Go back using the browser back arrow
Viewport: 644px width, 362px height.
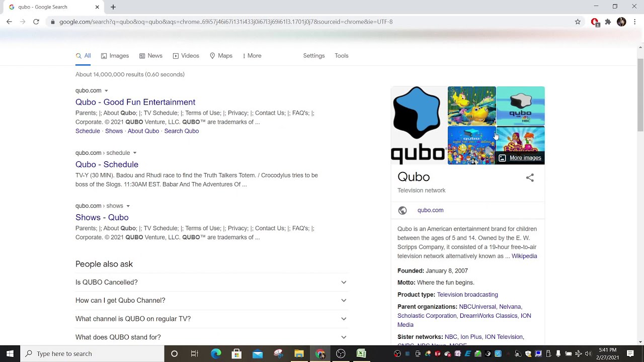[x=9, y=22]
